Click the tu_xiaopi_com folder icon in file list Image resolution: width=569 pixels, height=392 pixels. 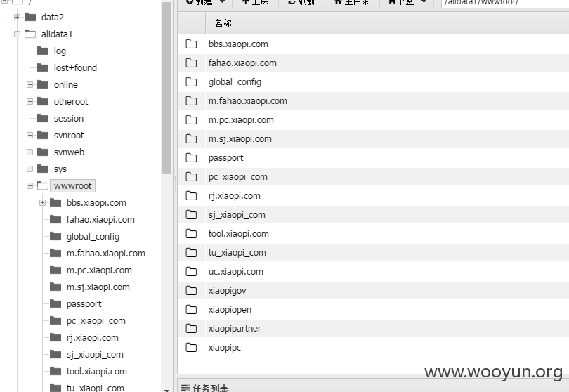click(x=191, y=253)
